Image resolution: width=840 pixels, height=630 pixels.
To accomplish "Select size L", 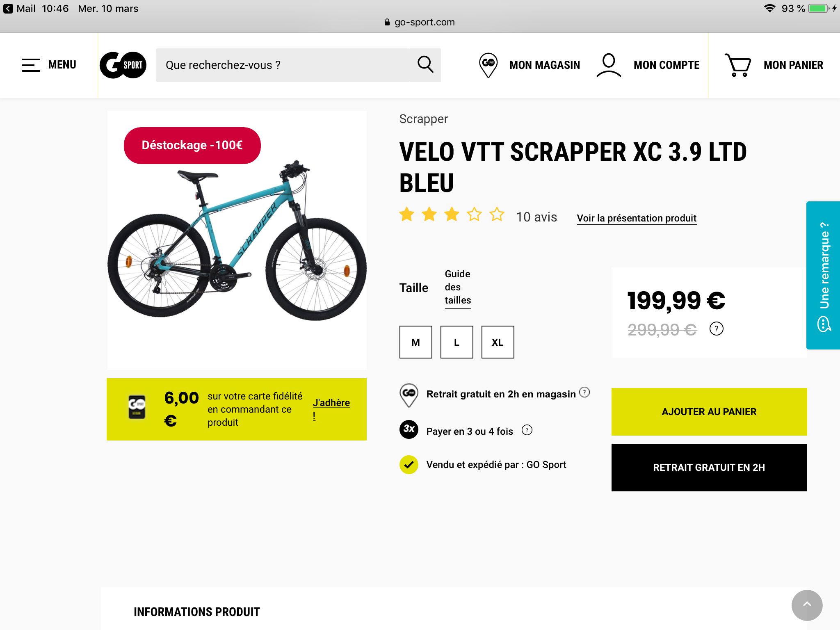I will coord(457,342).
